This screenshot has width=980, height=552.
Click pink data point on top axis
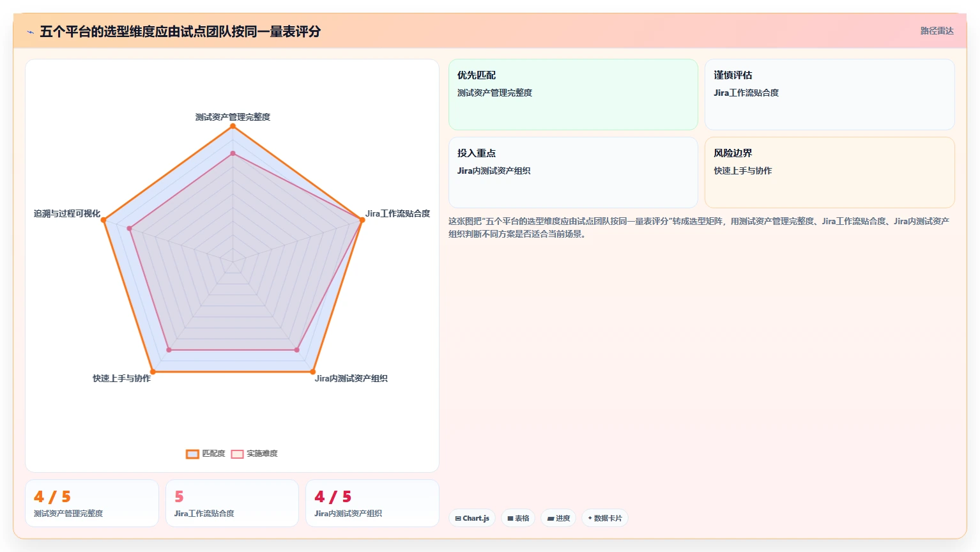tap(233, 153)
